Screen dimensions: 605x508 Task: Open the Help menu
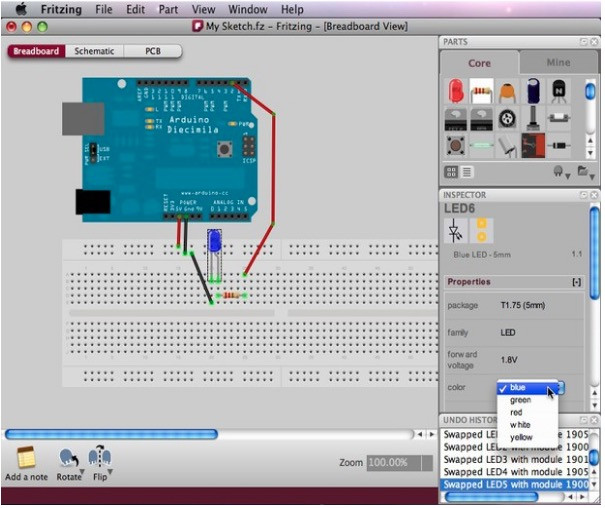[292, 9]
